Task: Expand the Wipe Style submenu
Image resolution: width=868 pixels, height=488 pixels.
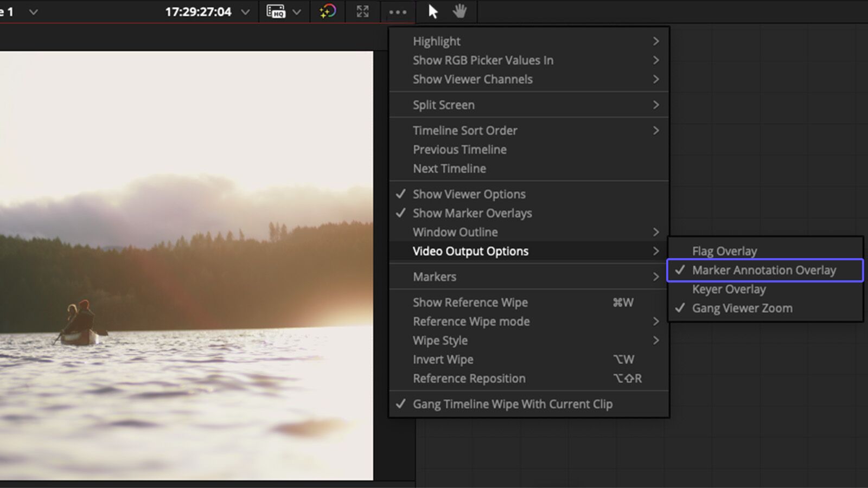Action: tap(440, 341)
